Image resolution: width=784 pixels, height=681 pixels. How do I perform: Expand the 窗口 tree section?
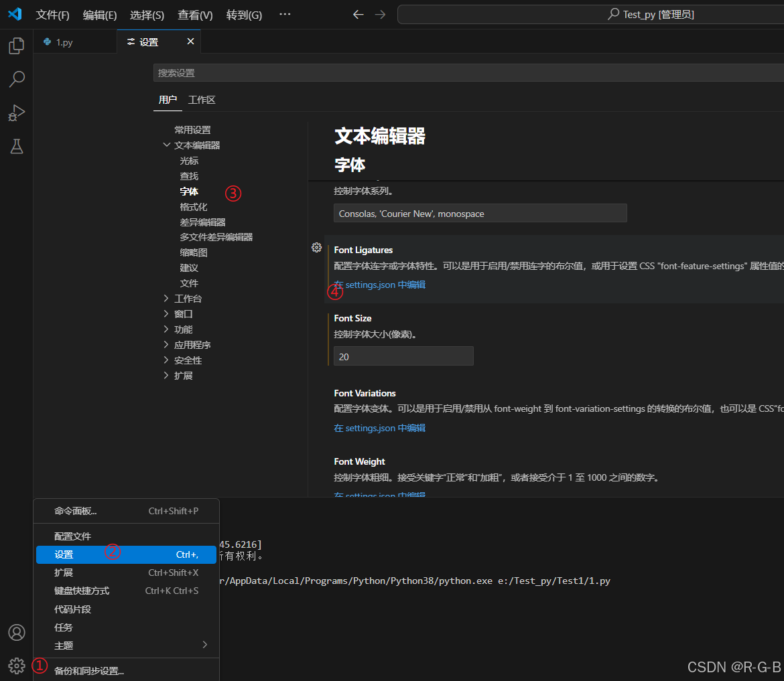166,314
